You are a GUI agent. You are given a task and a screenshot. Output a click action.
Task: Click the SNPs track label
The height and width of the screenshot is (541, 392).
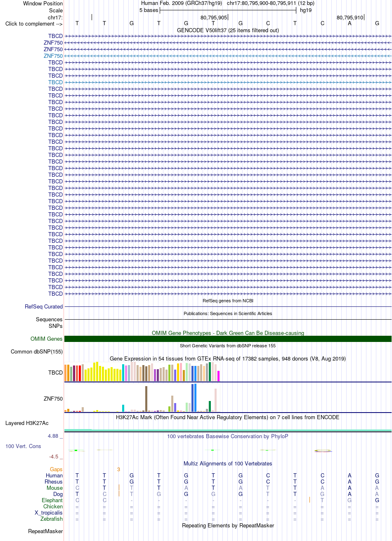[55, 326]
